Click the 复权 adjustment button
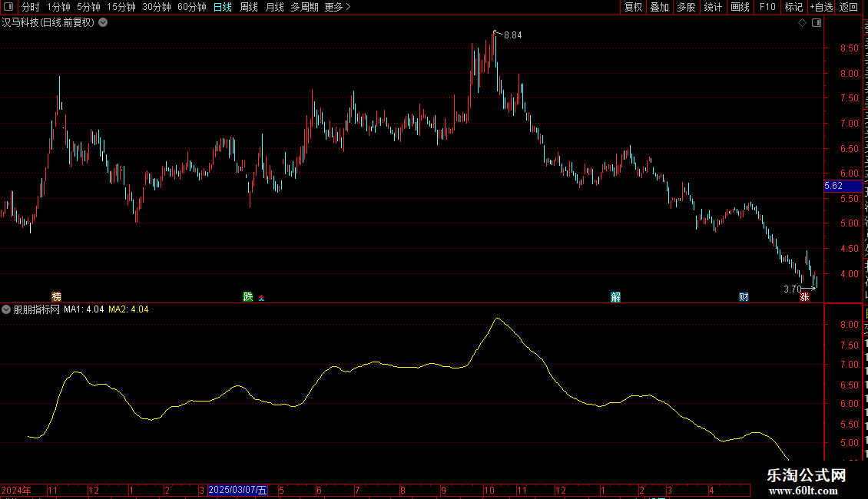Image resolution: width=868 pixels, height=499 pixels. point(633,7)
